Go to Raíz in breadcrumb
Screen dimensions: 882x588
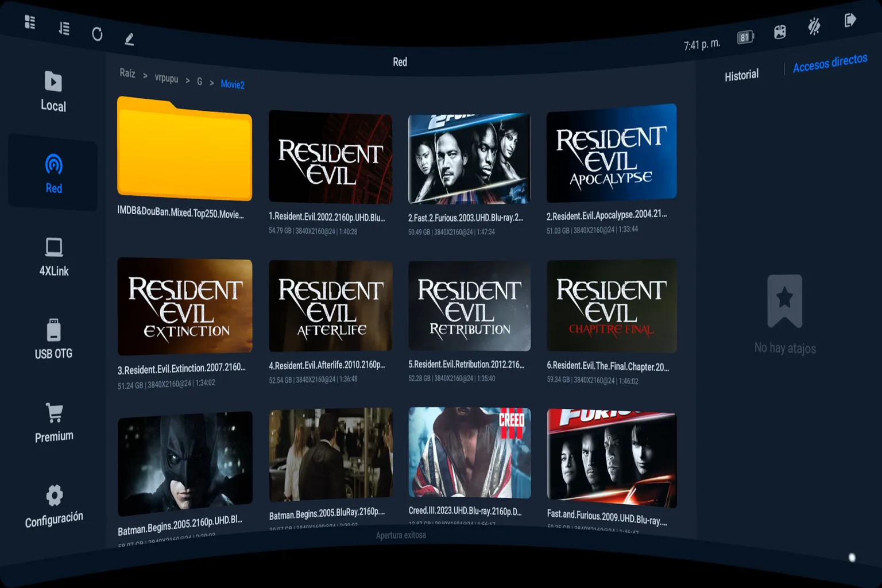pos(127,73)
